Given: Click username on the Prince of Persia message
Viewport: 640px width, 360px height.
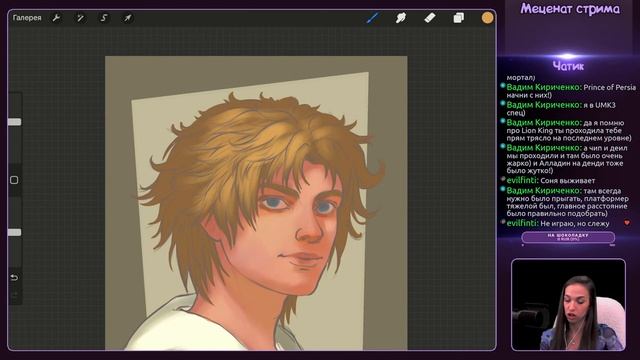Looking at the screenshot, I should point(543,87).
